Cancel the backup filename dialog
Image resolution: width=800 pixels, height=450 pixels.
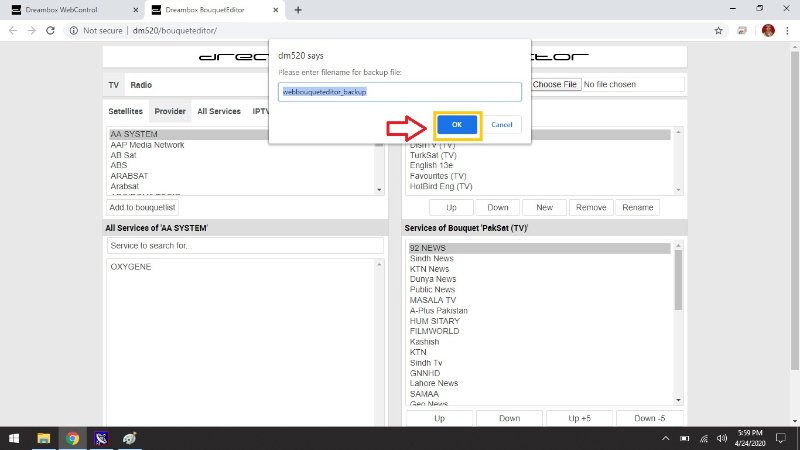click(502, 124)
